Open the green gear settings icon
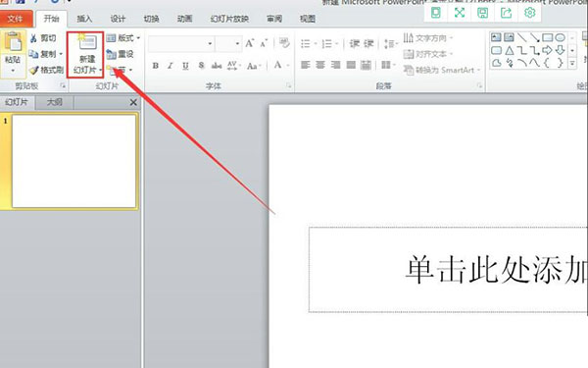588x368 pixels. tap(529, 13)
